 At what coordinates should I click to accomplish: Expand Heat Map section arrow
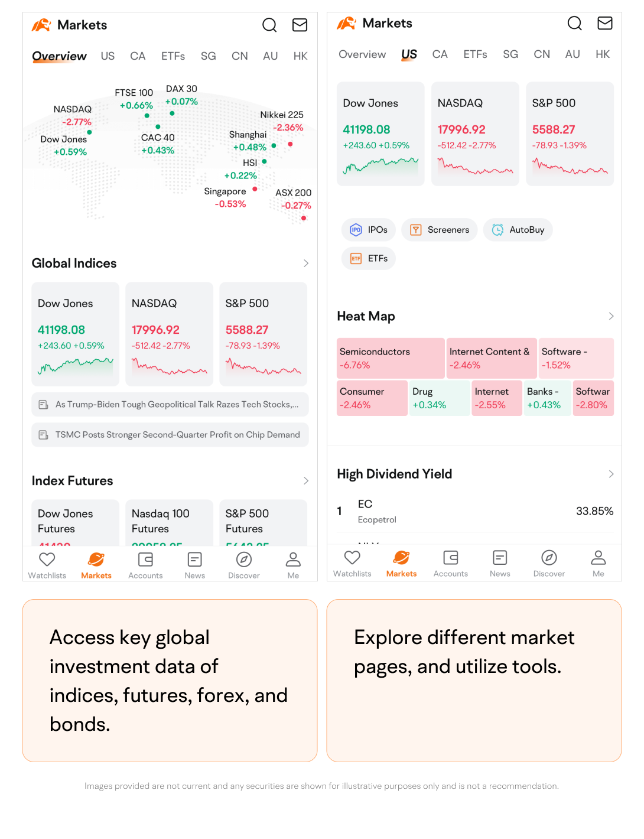(x=611, y=317)
